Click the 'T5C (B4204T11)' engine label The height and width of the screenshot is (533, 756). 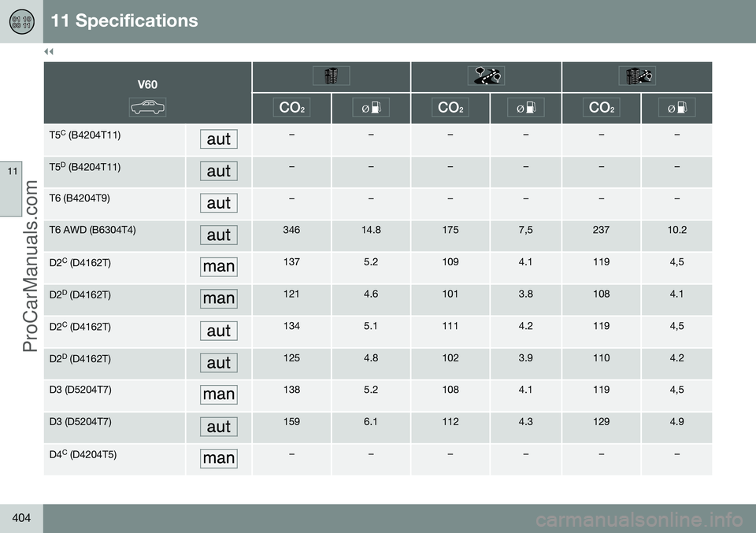[x=85, y=135]
